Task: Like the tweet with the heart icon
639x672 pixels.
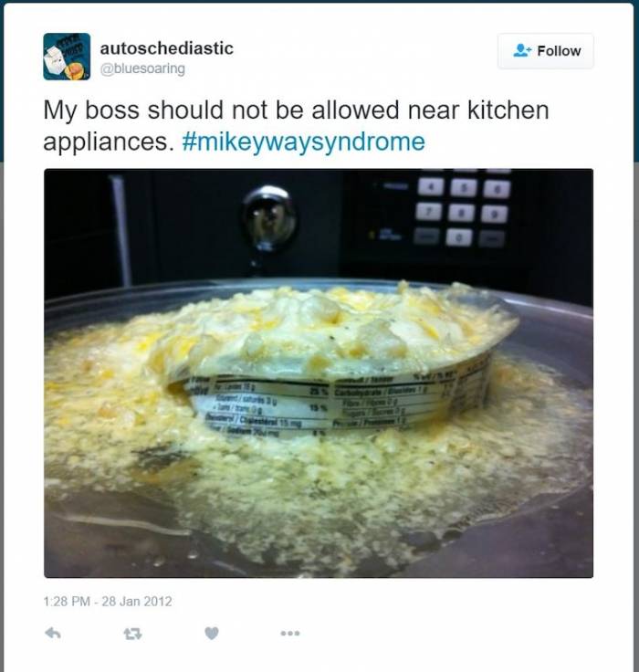Action: click(211, 633)
